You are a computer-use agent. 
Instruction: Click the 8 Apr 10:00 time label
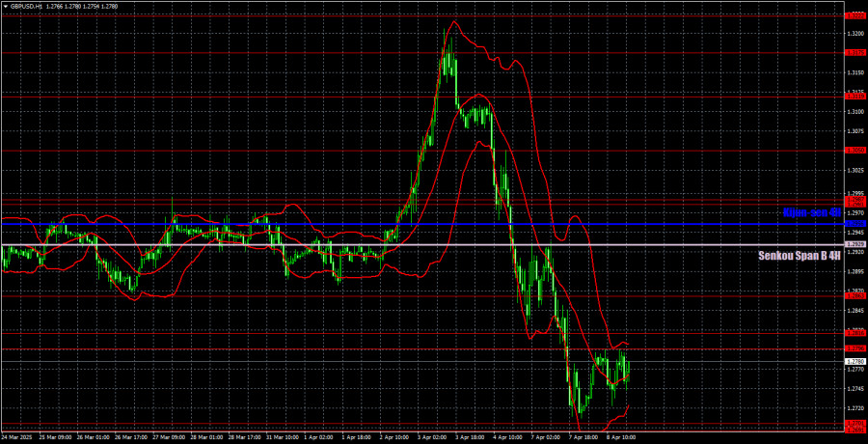[x=620, y=437]
